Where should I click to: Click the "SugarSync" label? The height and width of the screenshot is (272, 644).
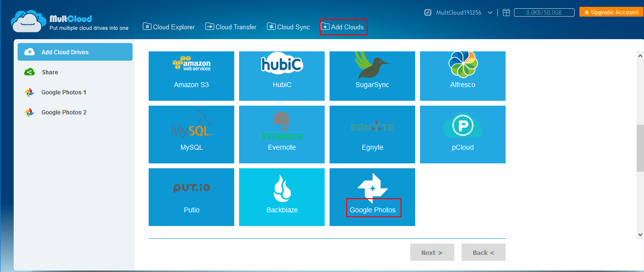(x=372, y=85)
